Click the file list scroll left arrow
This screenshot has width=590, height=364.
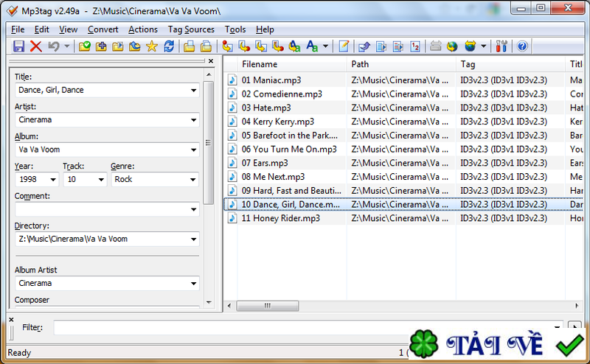pyautogui.click(x=229, y=306)
